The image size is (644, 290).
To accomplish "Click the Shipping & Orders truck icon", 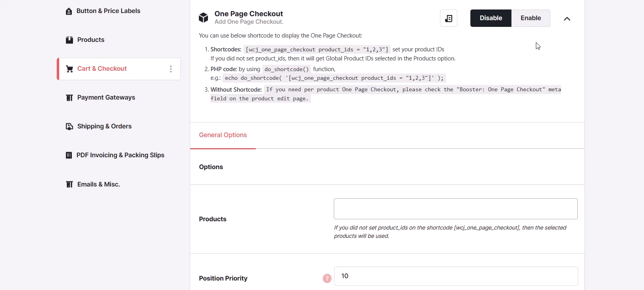I will (69, 126).
